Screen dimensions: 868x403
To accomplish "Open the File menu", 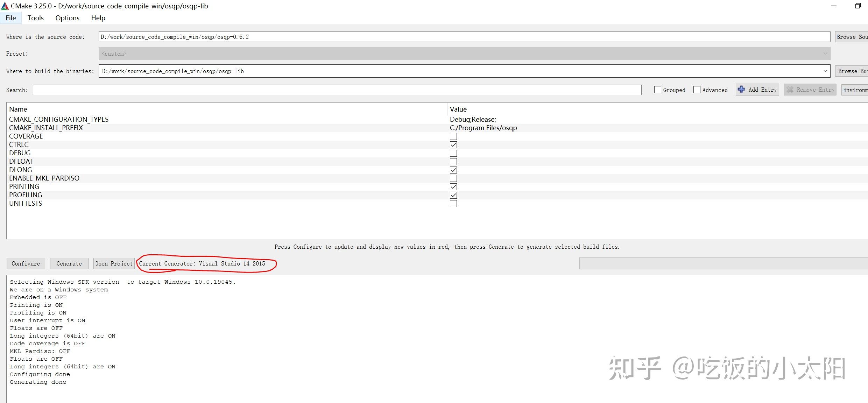I will pos(11,18).
